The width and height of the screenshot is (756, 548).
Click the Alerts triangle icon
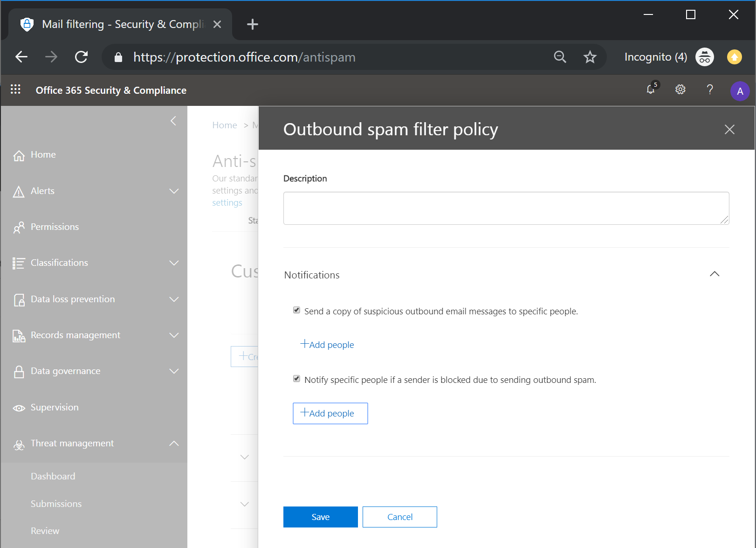click(x=19, y=192)
